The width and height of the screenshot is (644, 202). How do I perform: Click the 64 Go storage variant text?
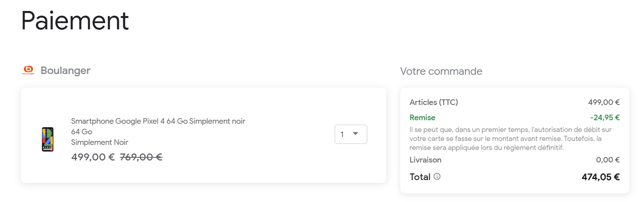click(x=81, y=132)
